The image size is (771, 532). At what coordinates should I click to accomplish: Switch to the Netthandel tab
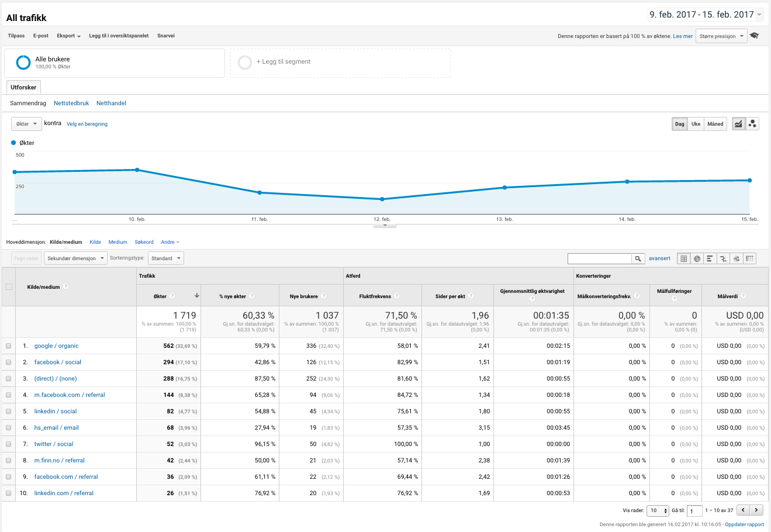click(111, 103)
